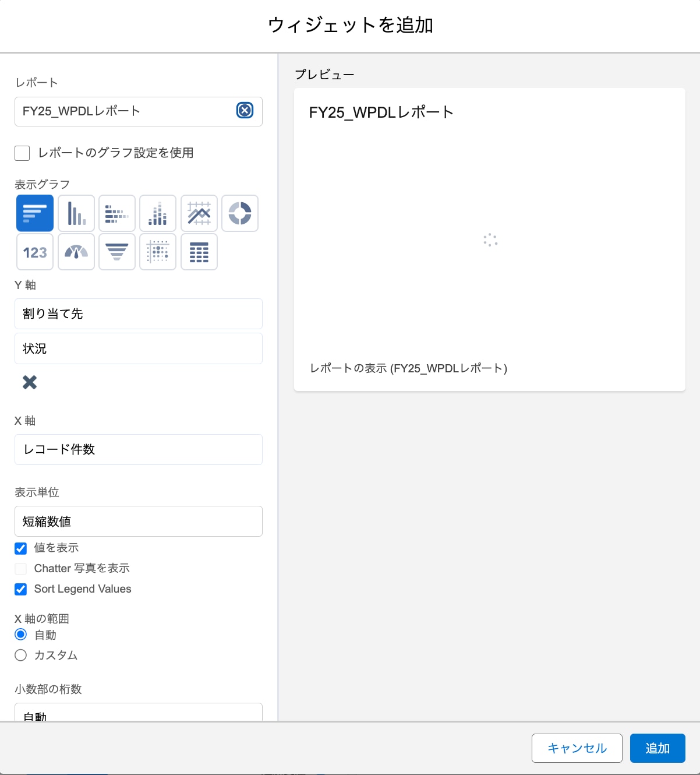
Task: Choose the stacked vertical bar chart
Action: [x=158, y=213]
